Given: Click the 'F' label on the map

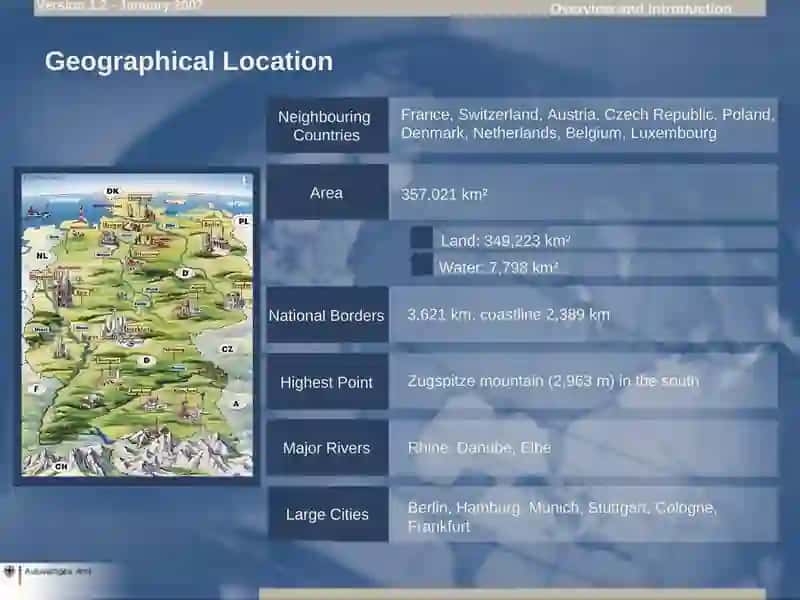Looking at the screenshot, I should coord(36,389).
